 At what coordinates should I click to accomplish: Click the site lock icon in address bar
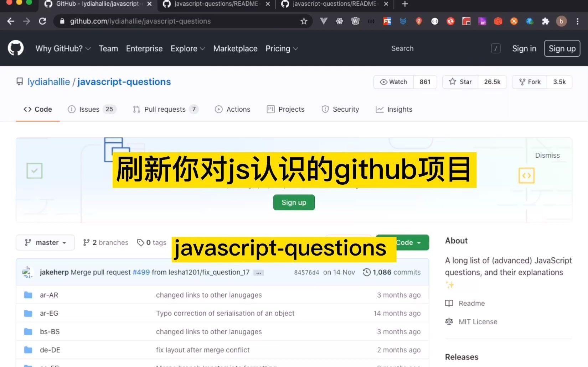(62, 21)
